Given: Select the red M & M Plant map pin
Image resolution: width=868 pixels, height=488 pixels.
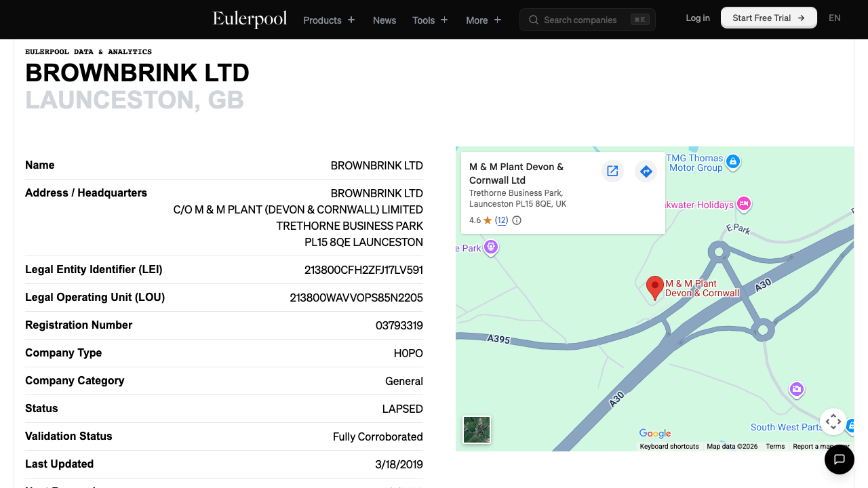Looking at the screenshot, I should [654, 287].
